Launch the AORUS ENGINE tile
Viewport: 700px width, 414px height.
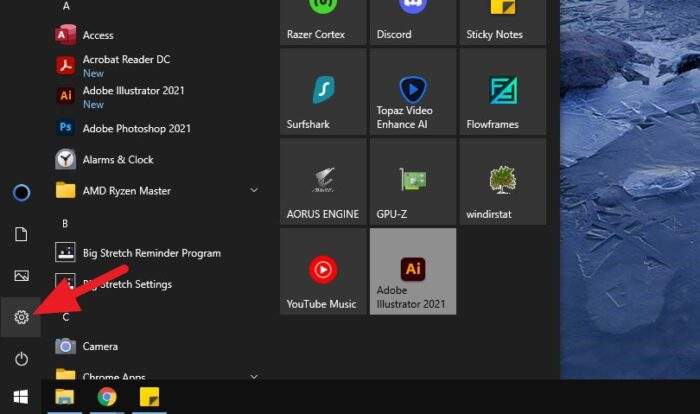point(323,182)
